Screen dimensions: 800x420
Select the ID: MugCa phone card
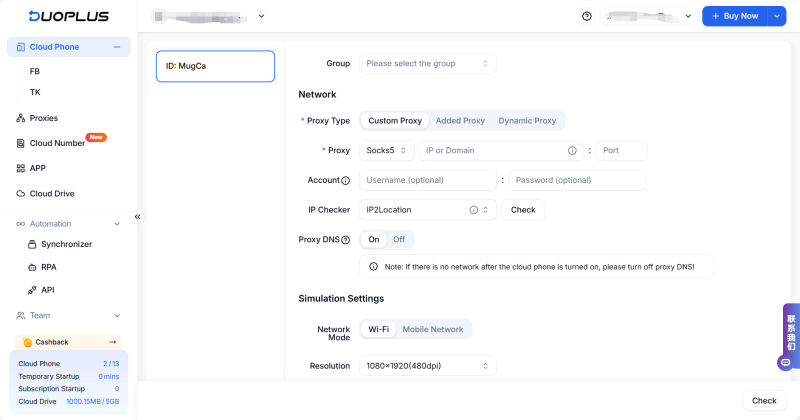[x=215, y=66]
